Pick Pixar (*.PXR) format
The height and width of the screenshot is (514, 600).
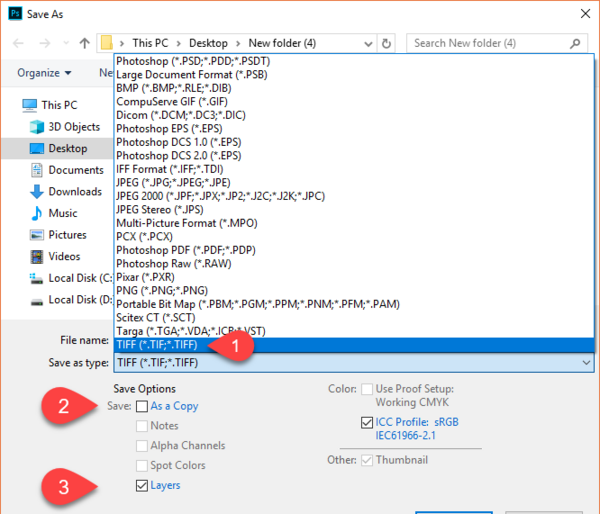coord(354,277)
